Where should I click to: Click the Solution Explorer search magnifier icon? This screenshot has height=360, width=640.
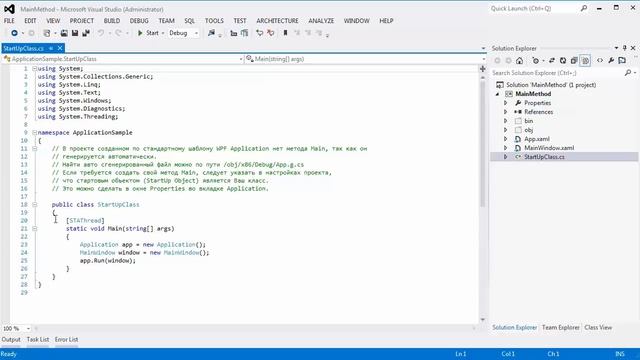tap(628, 73)
